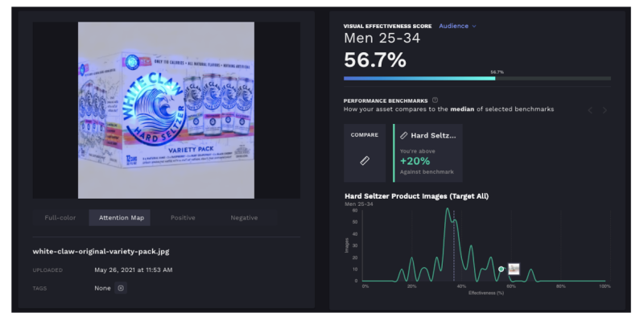Screen dimensions: 644x321
Task: Click the help icon beside Performance Benchmarks
Action: pyautogui.click(x=436, y=100)
